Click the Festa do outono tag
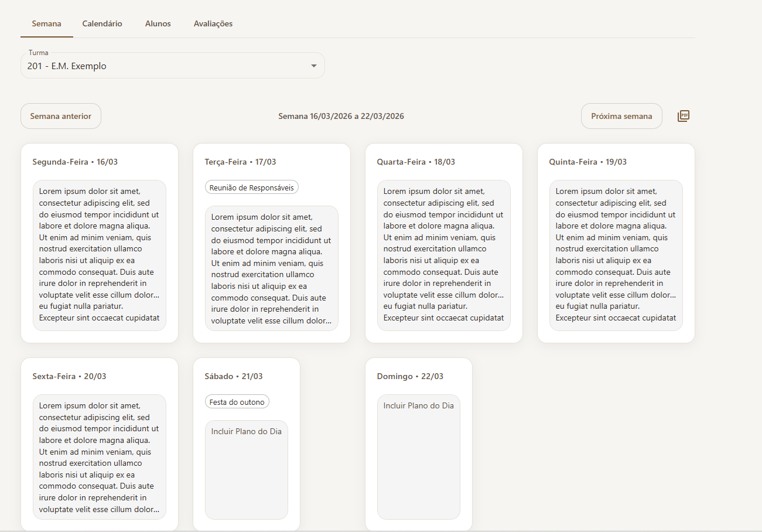 pos(237,402)
